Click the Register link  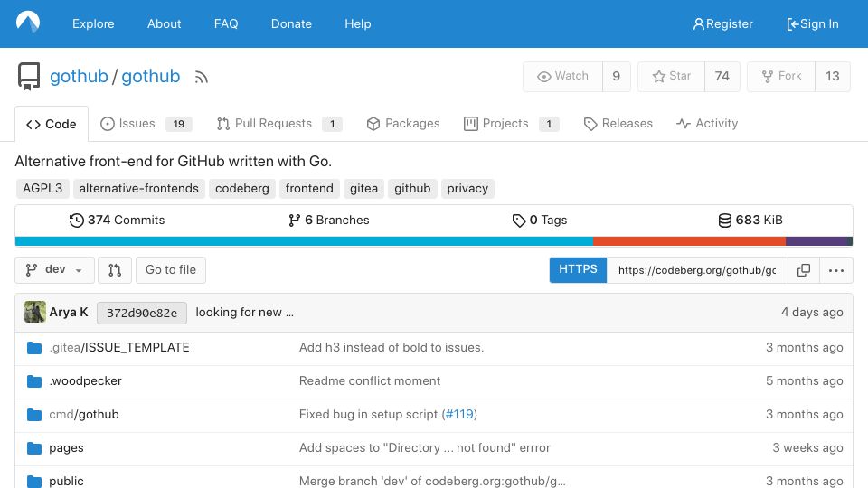(x=722, y=23)
